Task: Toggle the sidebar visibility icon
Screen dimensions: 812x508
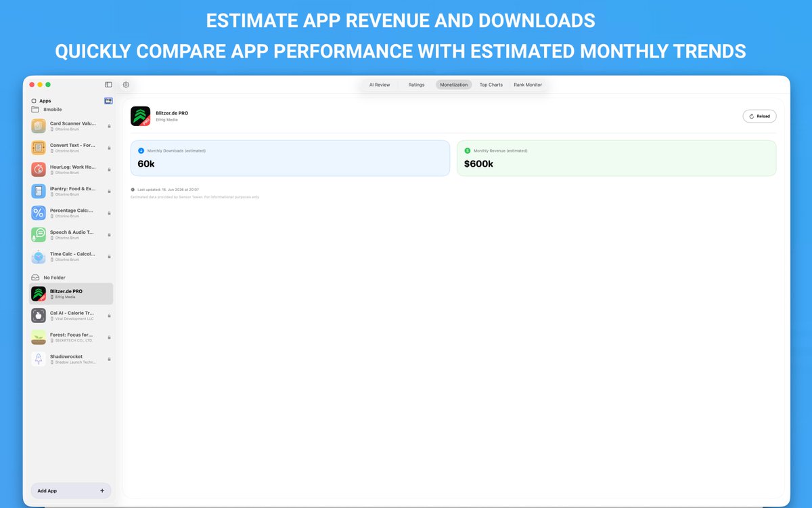Action: (108, 85)
